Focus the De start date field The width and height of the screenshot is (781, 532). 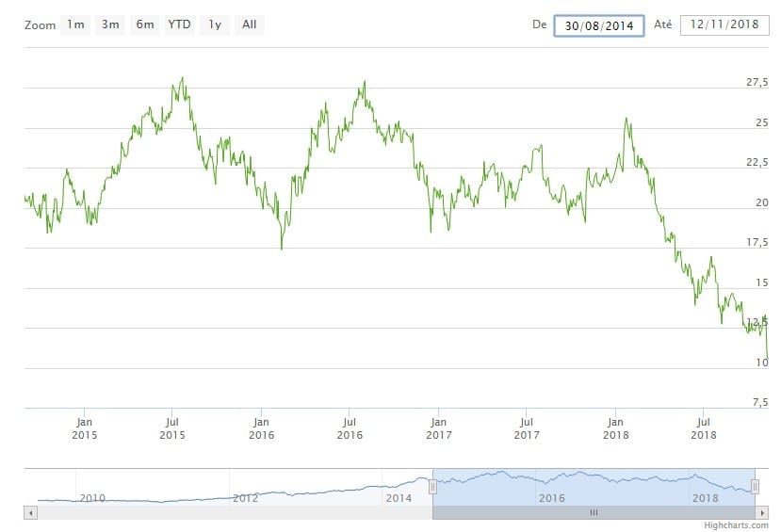click(598, 25)
